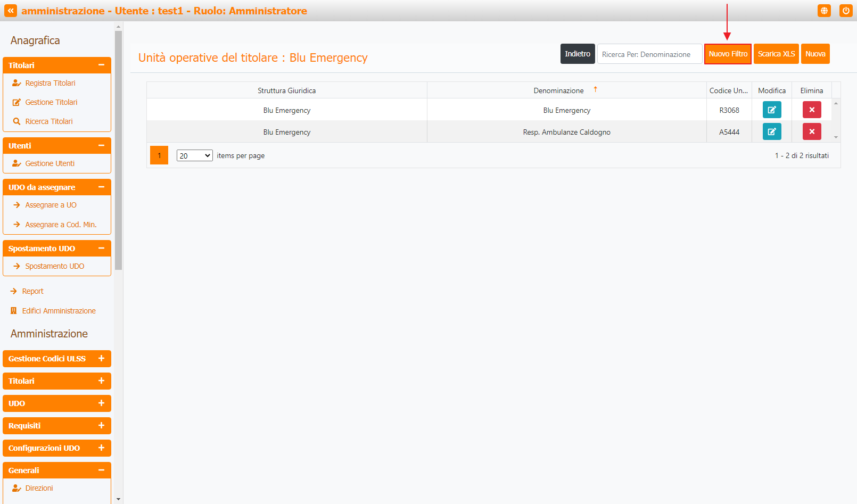Image resolution: width=857 pixels, height=504 pixels.
Task: Click the power logout icon
Action: coord(846,11)
